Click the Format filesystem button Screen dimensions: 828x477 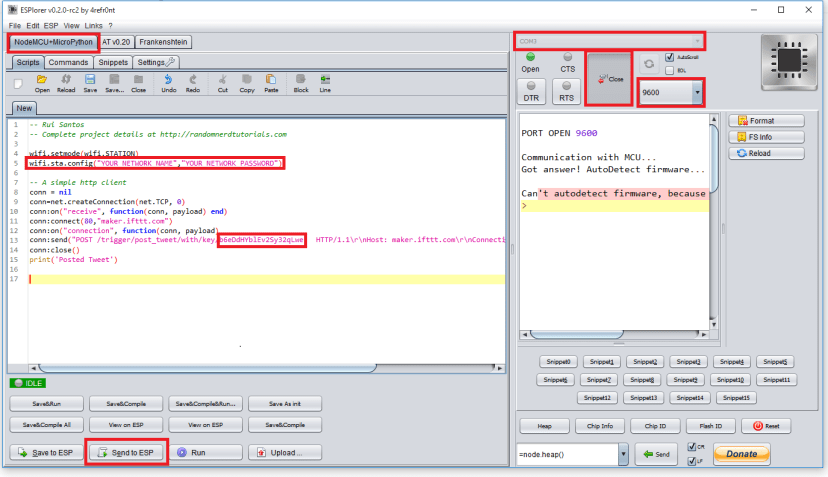click(x=766, y=120)
